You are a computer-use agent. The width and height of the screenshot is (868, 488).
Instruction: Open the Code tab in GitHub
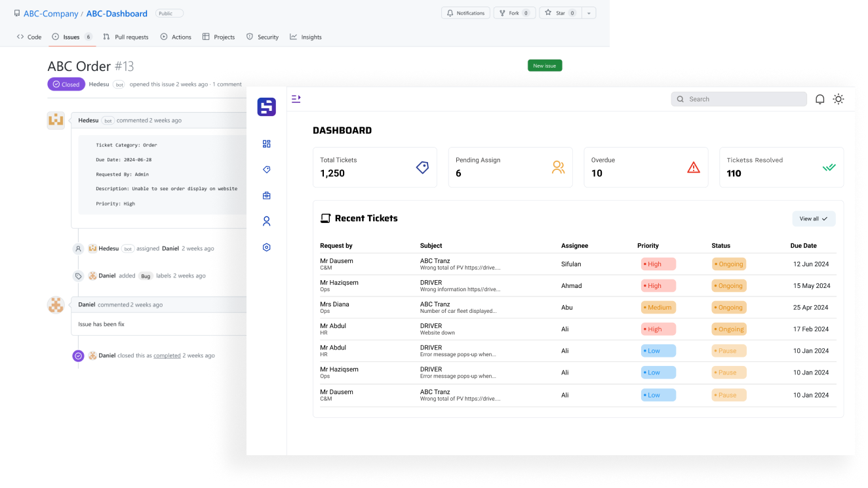point(30,37)
